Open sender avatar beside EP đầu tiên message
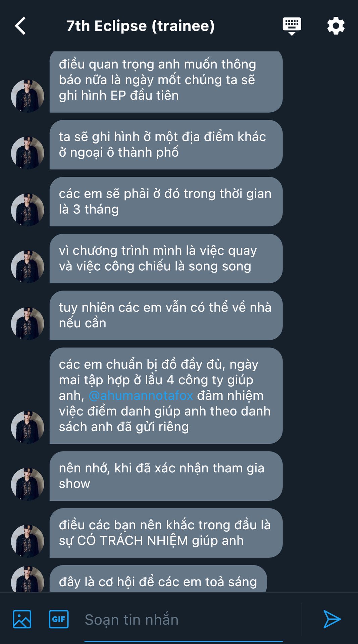Screen dimensions: 358x644 click(28, 96)
